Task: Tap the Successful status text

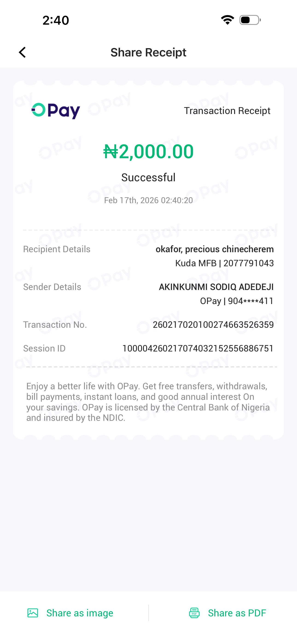Action: click(148, 178)
